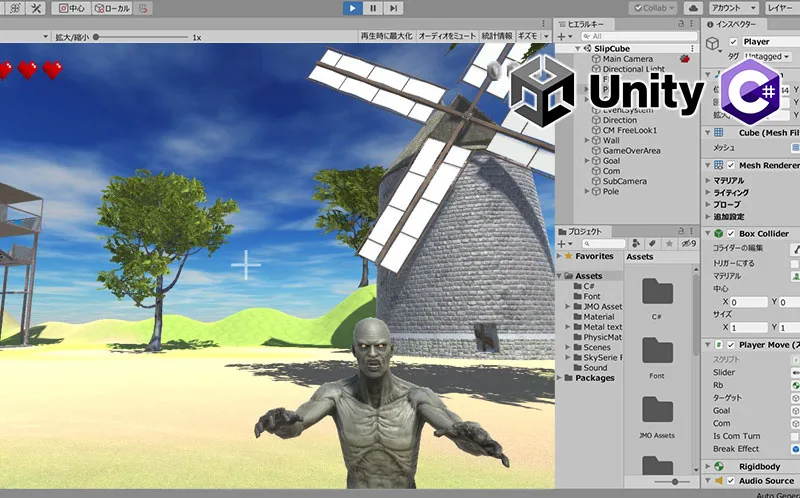Screen dimensions: 800x498
Task: Open the Hierarchy create plus dropdown
Action: pyautogui.click(x=565, y=36)
